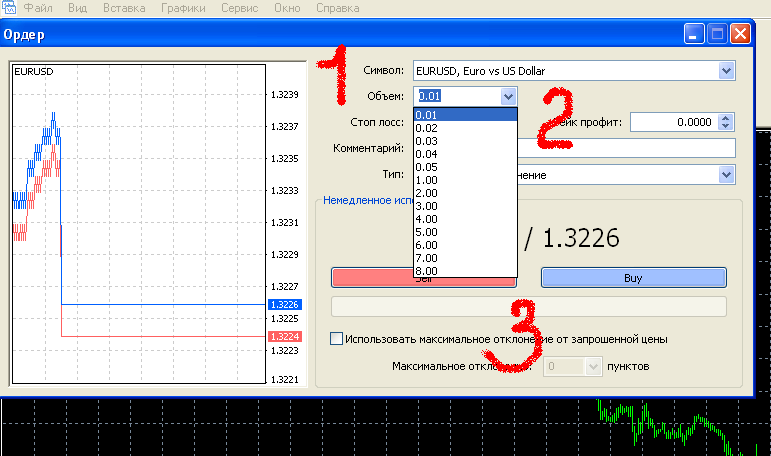
Task: Select 5.00 in the volume list
Action: pyautogui.click(x=465, y=232)
